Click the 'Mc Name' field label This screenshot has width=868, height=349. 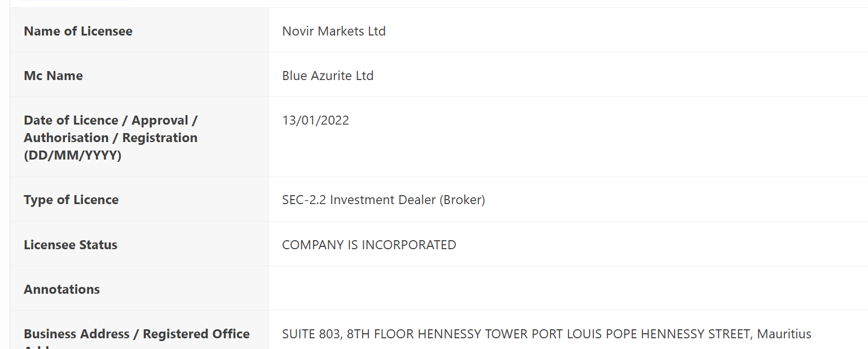click(53, 76)
